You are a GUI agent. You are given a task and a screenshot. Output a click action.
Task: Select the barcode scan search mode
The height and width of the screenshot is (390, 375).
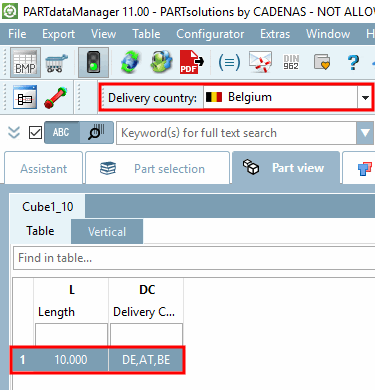click(97, 133)
